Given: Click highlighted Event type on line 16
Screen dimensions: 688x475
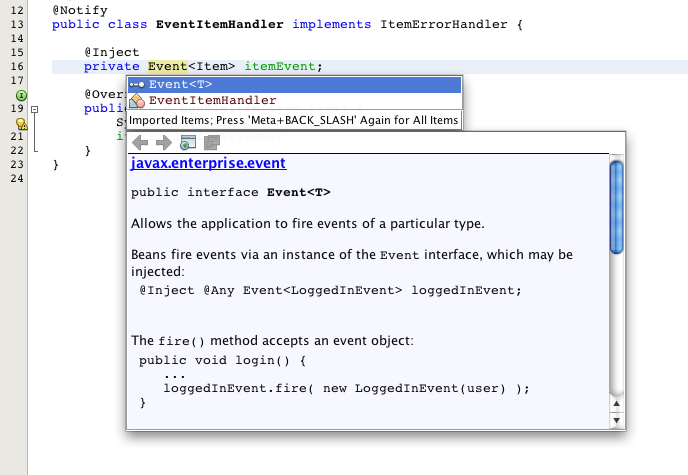Looking at the screenshot, I should click(167, 67).
